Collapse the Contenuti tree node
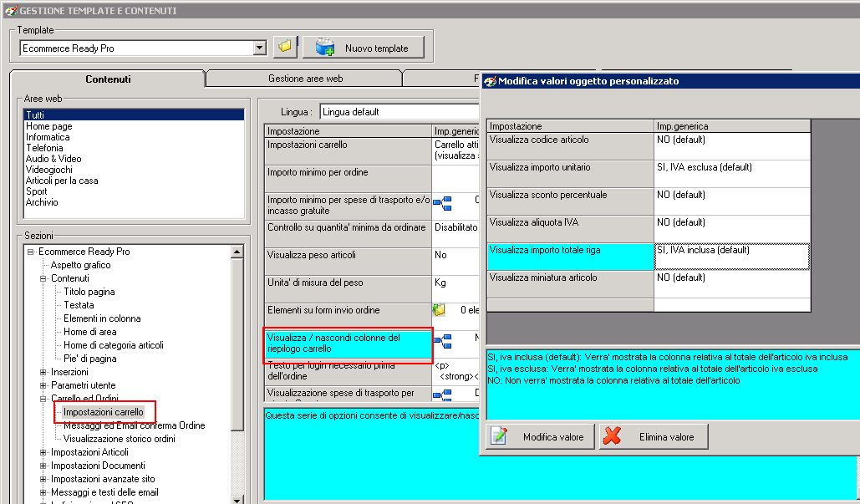 pyautogui.click(x=43, y=278)
